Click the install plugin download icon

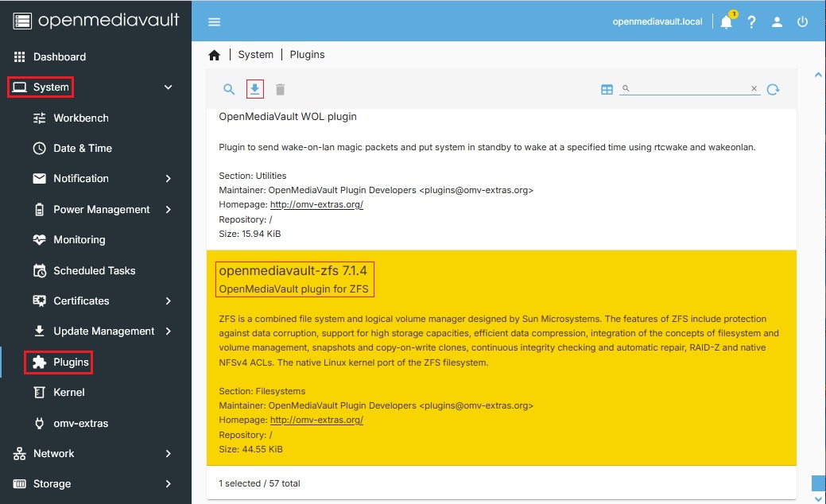[x=254, y=89]
